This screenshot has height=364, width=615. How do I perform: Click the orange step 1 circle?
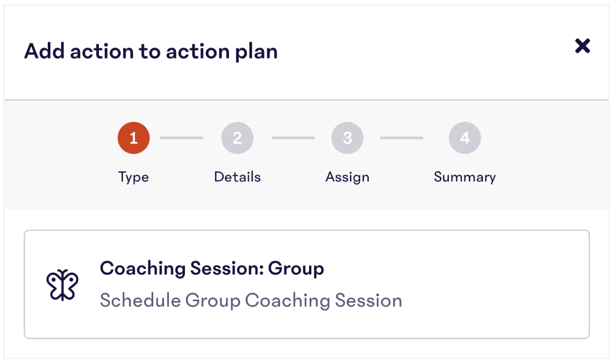click(x=133, y=138)
